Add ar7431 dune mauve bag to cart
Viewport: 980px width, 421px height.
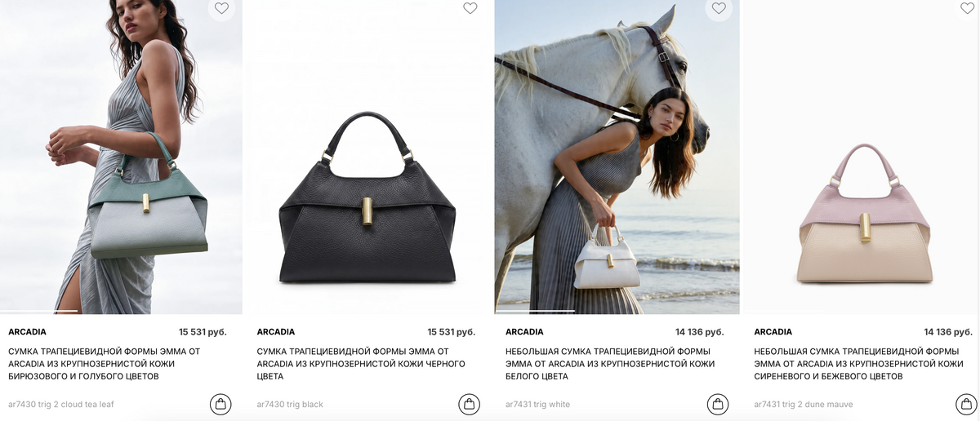pos(966,403)
